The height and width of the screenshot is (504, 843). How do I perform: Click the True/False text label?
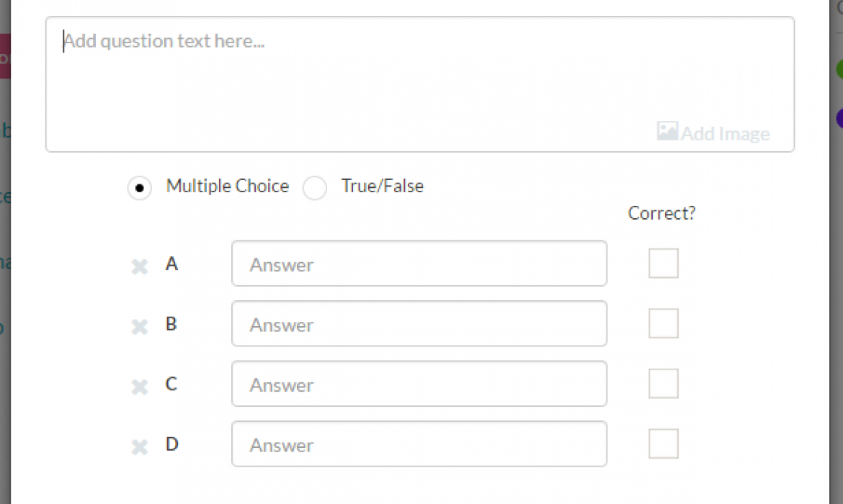tap(382, 186)
